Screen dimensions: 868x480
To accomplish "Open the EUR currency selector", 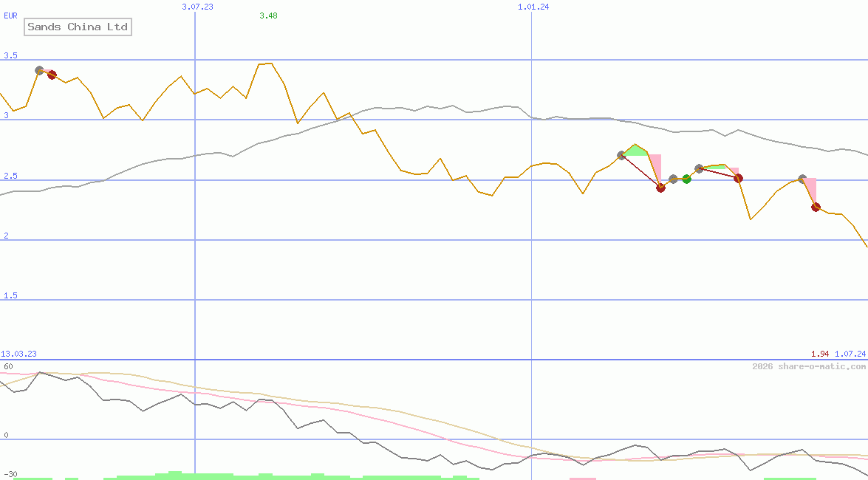I will 10,15.
